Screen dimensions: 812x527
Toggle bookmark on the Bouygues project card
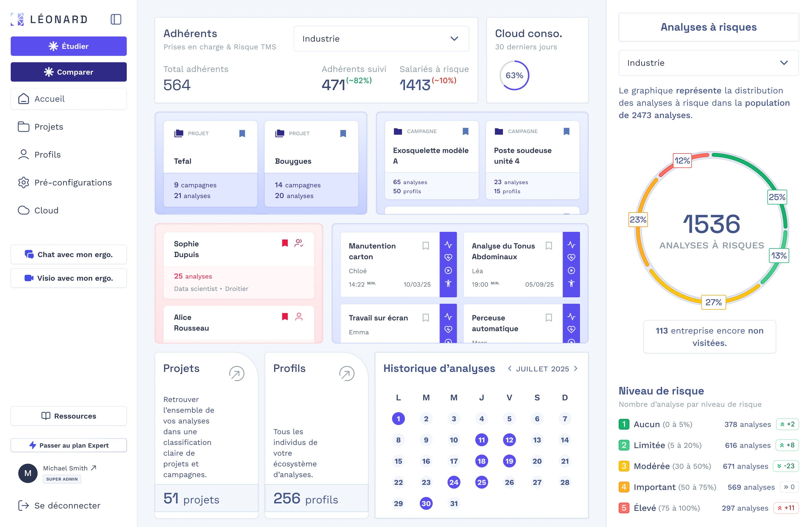coord(343,133)
